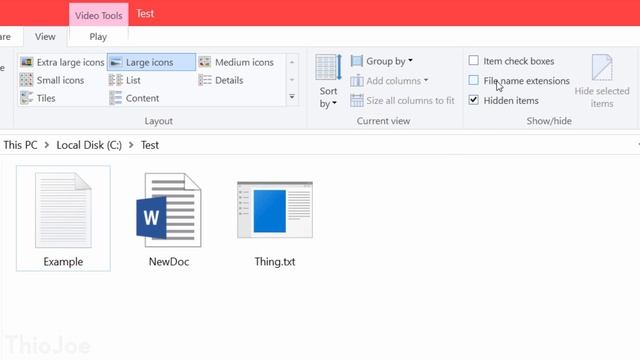Select the Example file icon
The image size is (640, 360).
tap(63, 210)
